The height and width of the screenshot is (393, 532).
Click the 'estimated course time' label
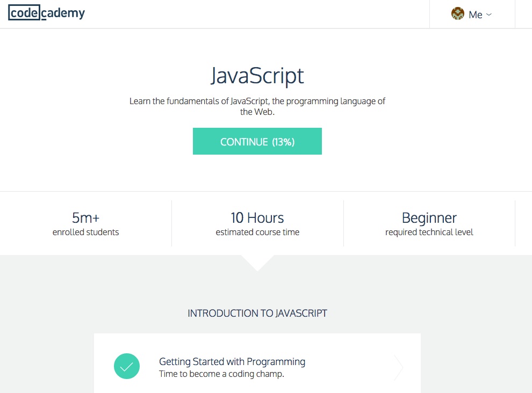coord(257,232)
